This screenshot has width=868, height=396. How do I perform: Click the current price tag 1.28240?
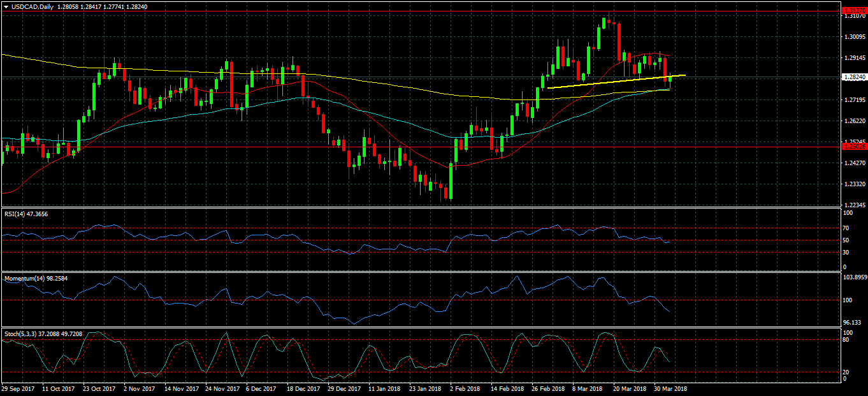point(853,77)
